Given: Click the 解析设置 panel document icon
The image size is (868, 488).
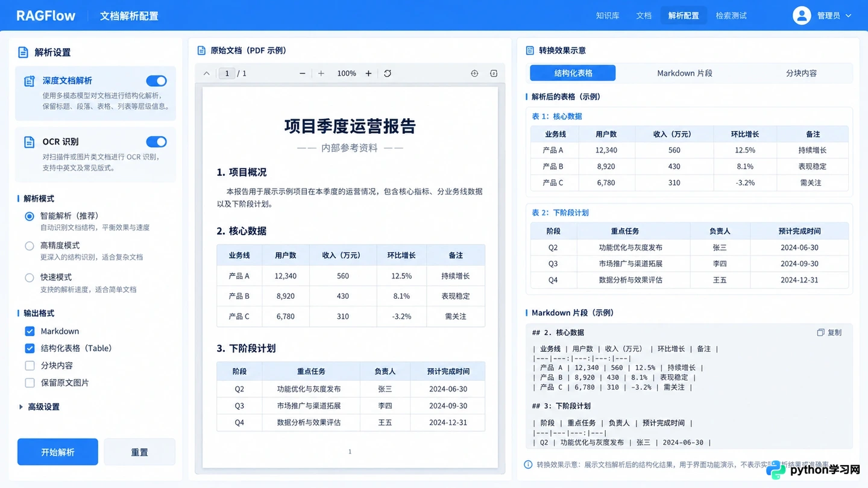Looking at the screenshot, I should point(24,52).
